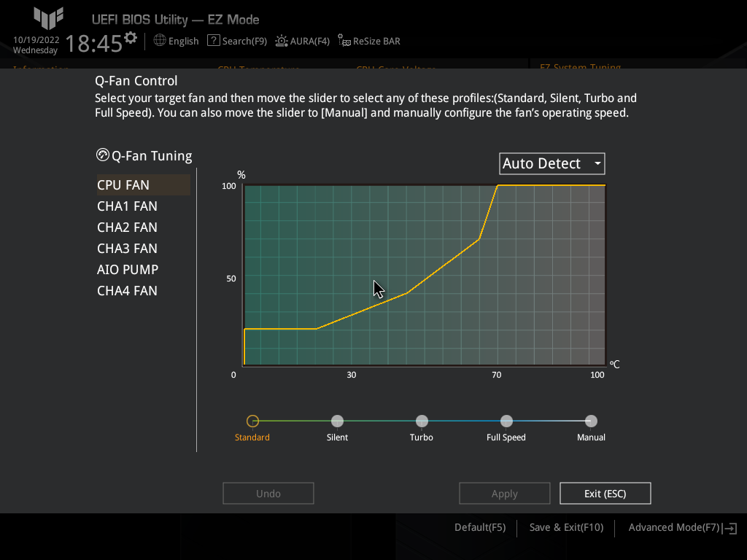Select AIO PUMP from the fan list
Screen dimensions: 747x560
click(128, 269)
